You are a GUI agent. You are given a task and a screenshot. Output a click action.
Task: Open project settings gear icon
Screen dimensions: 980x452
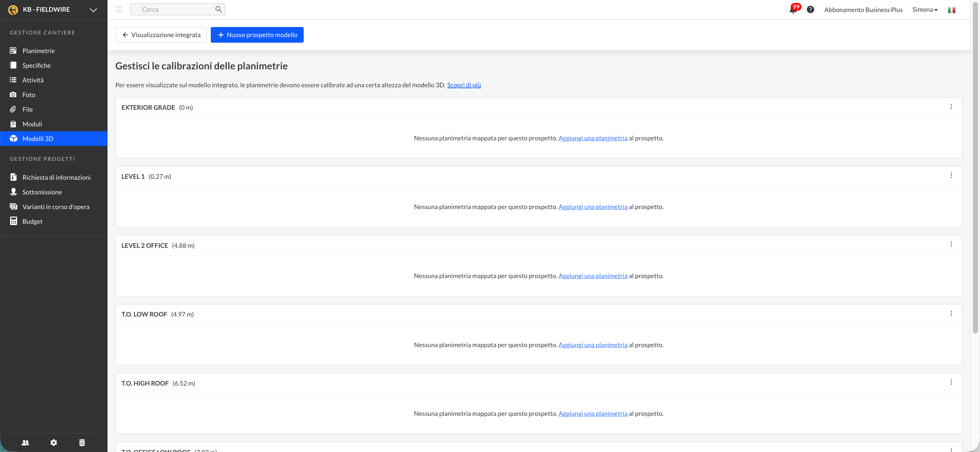click(54, 443)
